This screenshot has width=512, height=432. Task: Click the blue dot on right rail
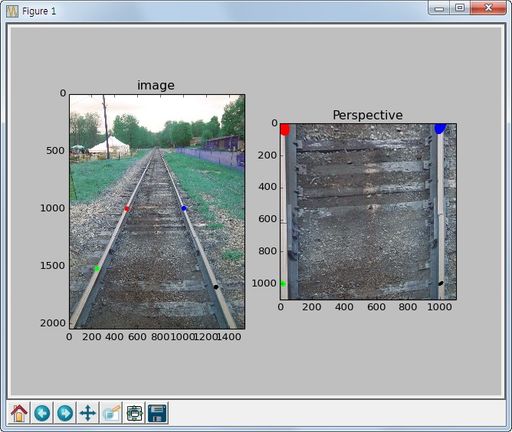184,208
